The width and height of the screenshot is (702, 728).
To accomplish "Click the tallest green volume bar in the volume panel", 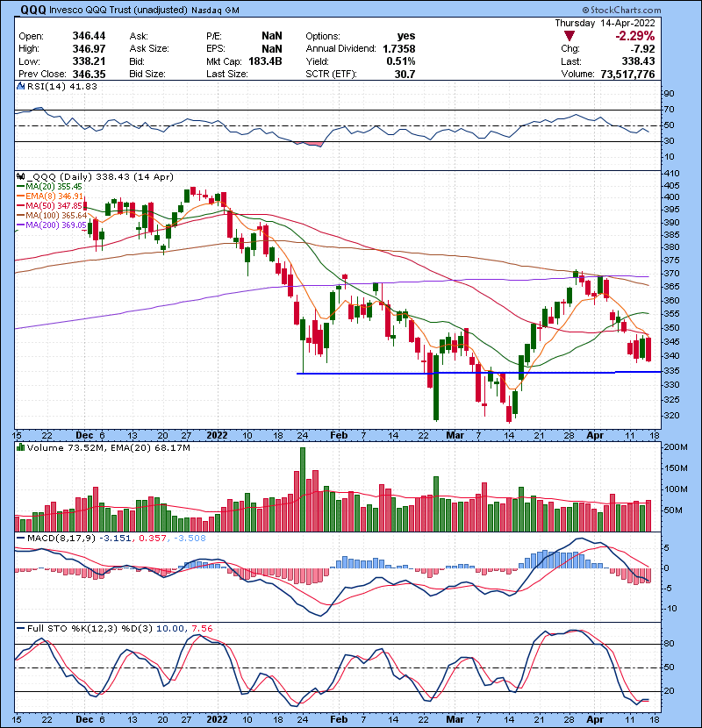I will pyautogui.click(x=303, y=489).
